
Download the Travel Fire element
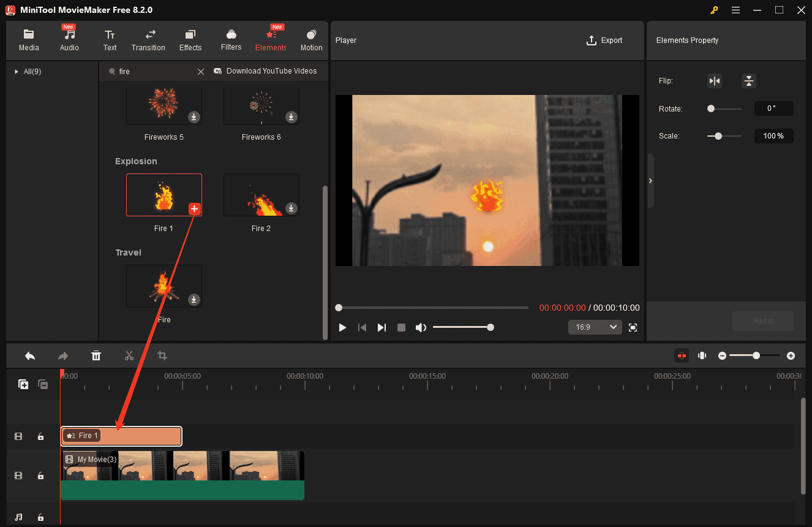tap(194, 300)
